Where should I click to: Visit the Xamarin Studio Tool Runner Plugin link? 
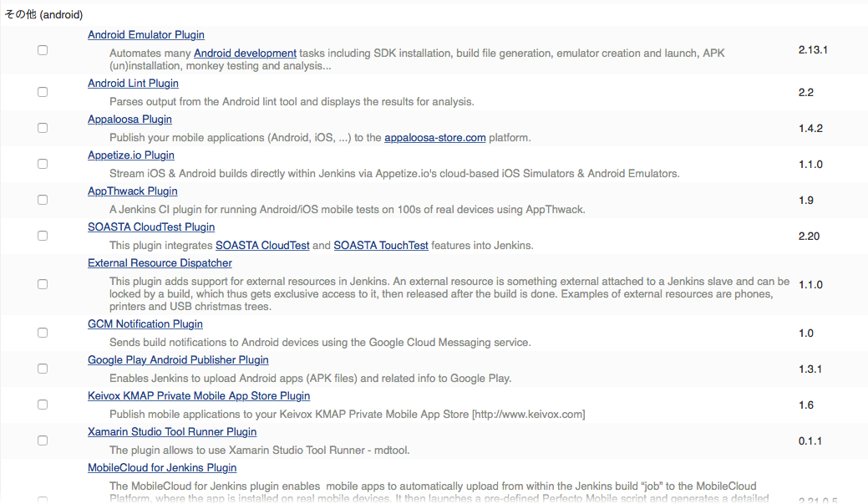[172, 432]
